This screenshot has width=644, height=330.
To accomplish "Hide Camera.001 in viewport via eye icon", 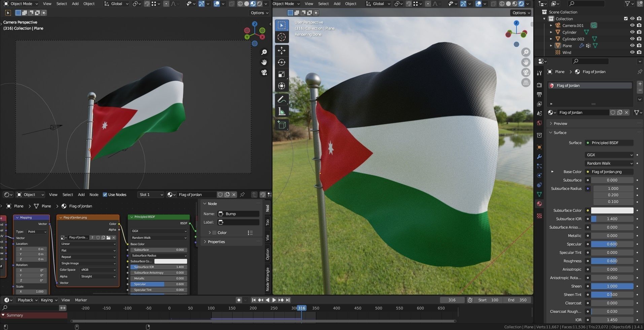I will 632,26.
